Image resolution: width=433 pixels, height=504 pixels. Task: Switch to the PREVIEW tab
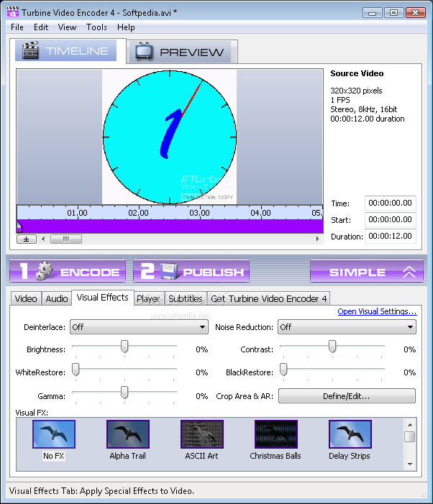(181, 52)
